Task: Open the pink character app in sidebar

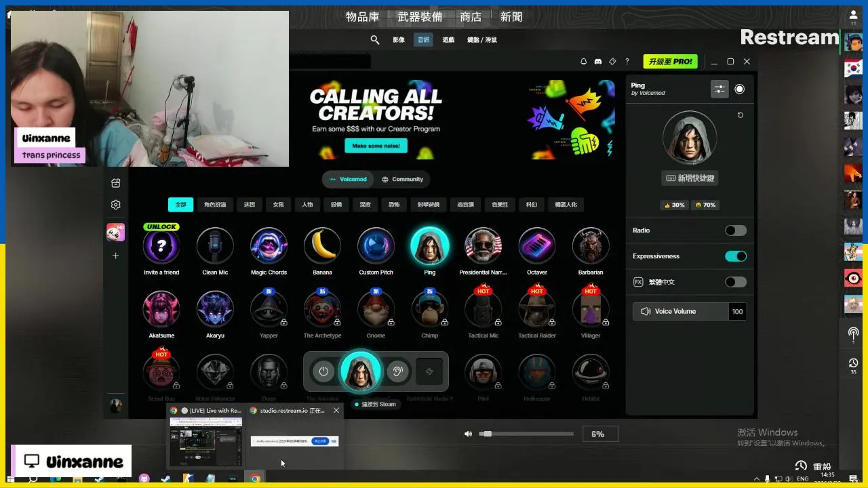Action: (116, 232)
